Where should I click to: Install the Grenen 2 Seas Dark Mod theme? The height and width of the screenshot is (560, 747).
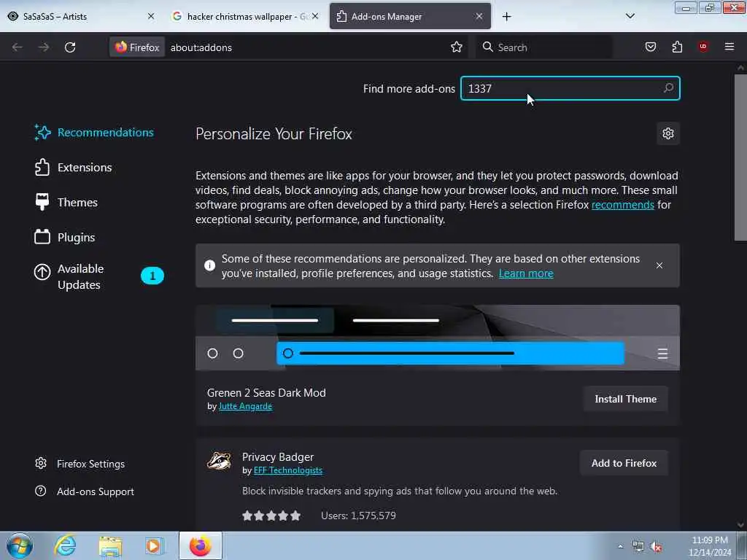(x=625, y=399)
